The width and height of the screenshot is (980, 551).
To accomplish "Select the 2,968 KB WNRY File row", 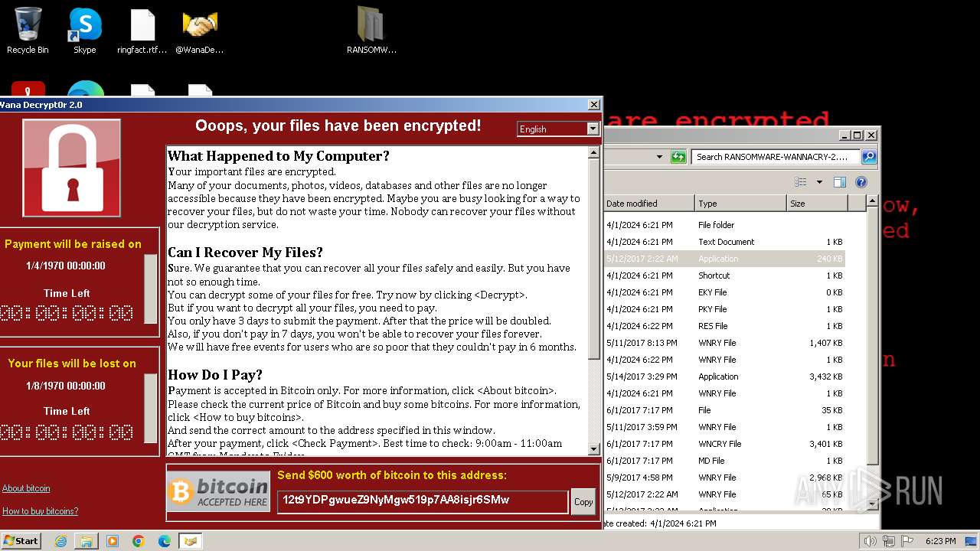I will (724, 478).
